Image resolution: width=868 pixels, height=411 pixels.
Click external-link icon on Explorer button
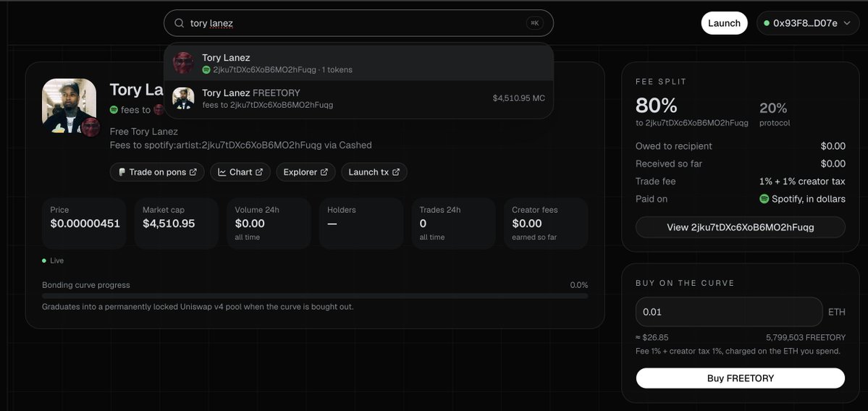tap(324, 172)
